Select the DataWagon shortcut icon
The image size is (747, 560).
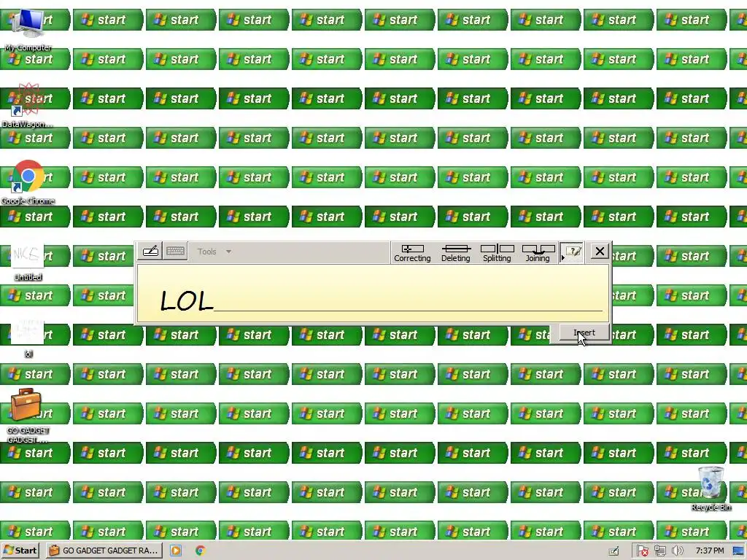click(28, 106)
